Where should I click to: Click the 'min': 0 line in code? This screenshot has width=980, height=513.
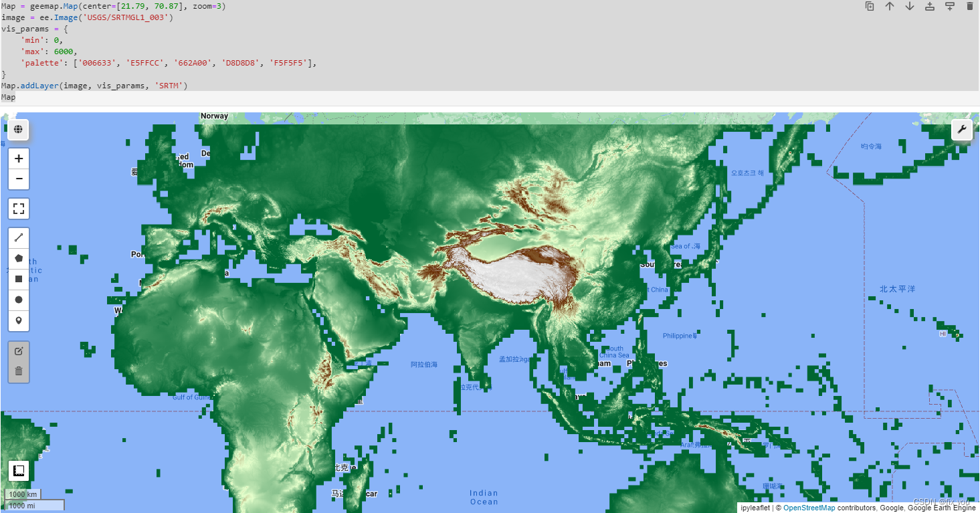(x=41, y=40)
